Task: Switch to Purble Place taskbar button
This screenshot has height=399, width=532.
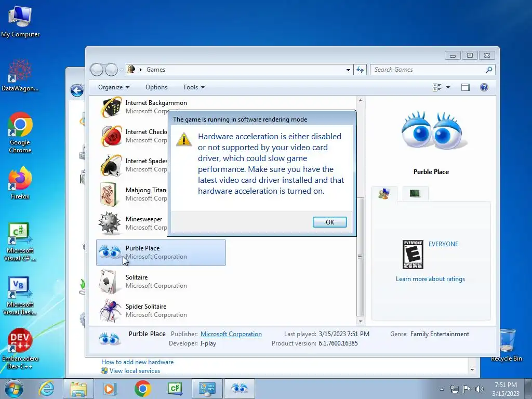Action: (239, 389)
